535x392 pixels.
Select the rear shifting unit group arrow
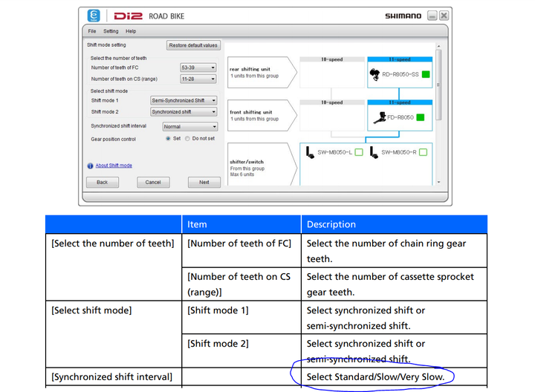coord(262,72)
